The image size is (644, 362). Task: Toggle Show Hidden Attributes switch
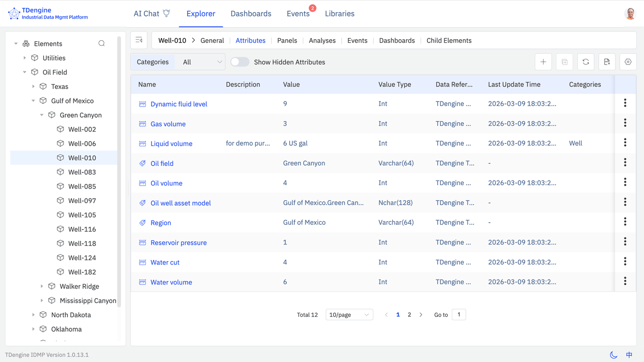tap(240, 62)
